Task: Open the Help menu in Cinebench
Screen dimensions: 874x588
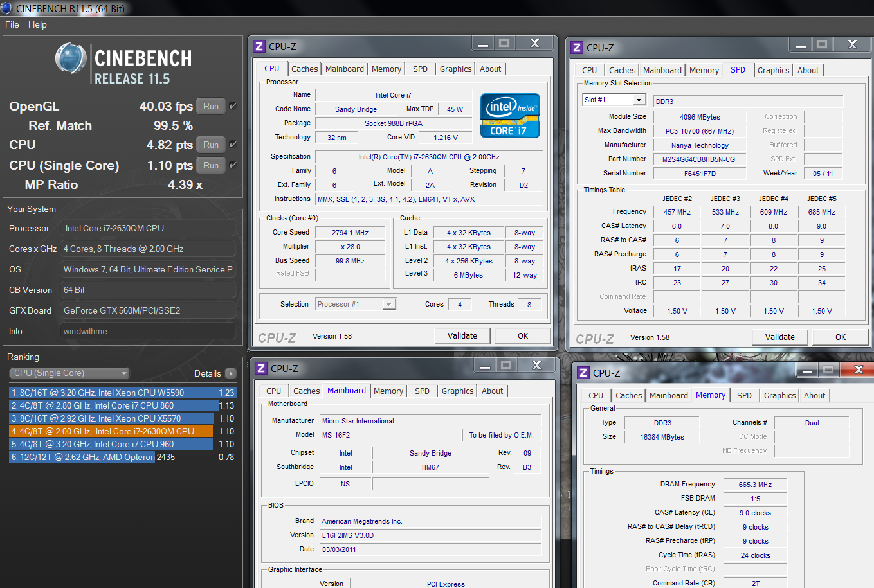Action: (x=37, y=24)
